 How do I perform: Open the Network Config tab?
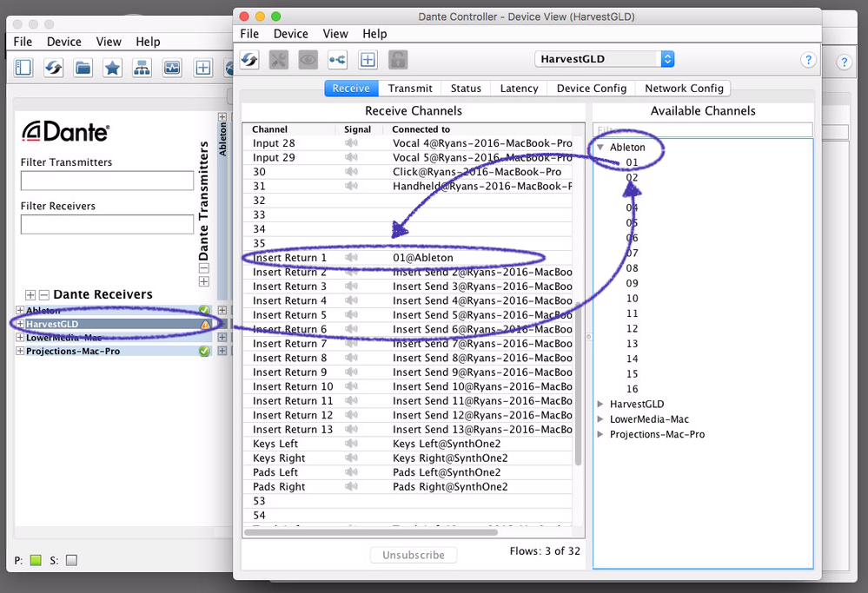pos(684,89)
